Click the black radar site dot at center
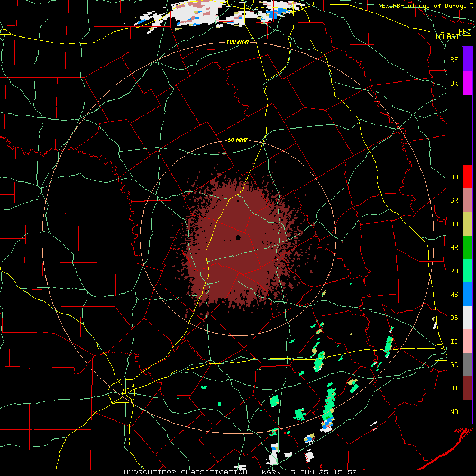Image resolution: width=476 pixels, height=476 pixels. point(238,237)
